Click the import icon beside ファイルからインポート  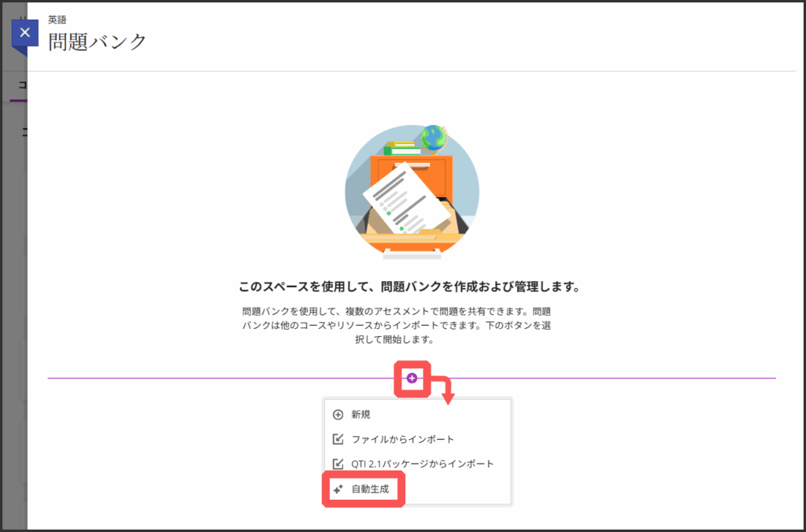[338, 439]
